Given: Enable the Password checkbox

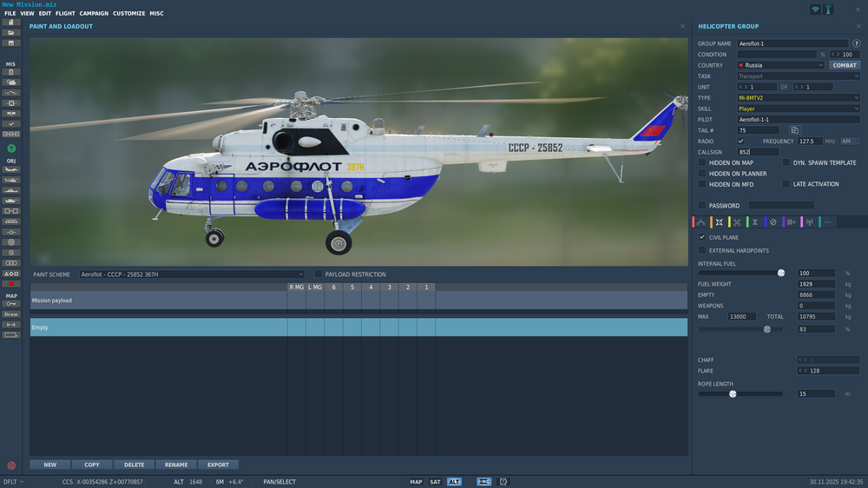Looking at the screenshot, I should [x=702, y=205].
